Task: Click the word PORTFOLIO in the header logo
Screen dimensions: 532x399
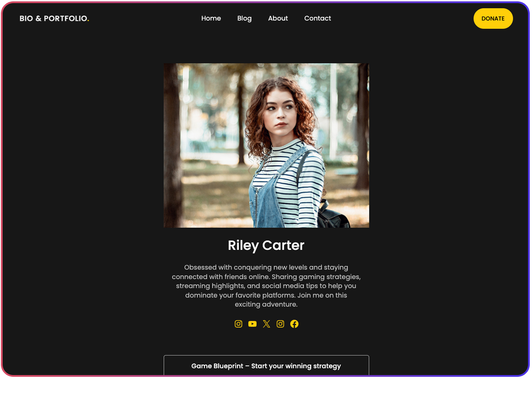Action: tap(65, 19)
